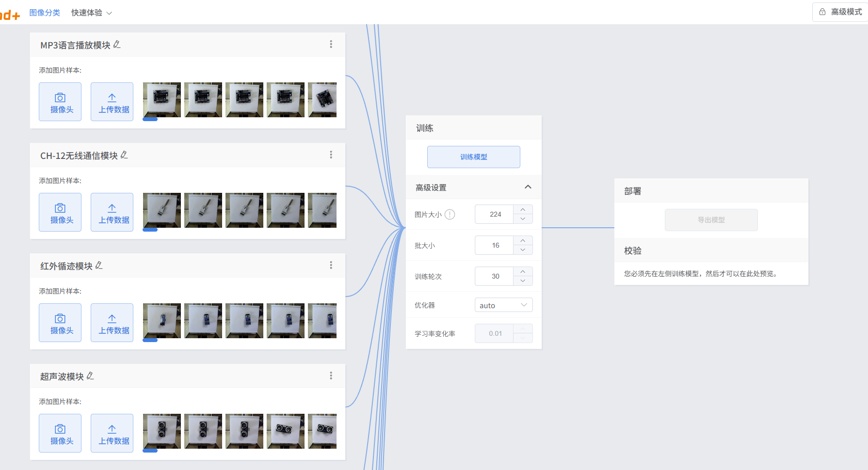
Task: Collapse the 高级设置 section
Action: 528,187
